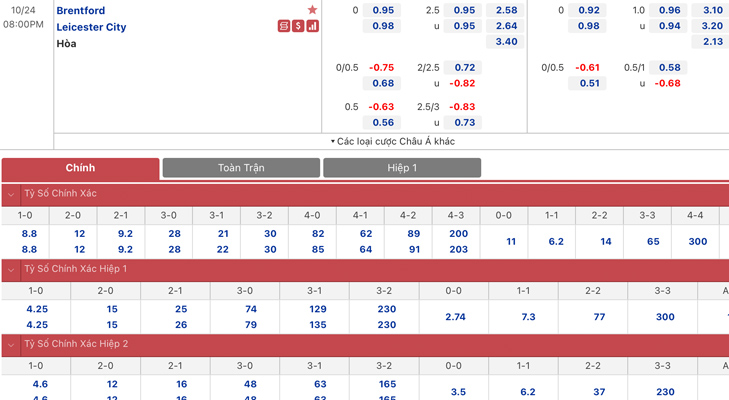This screenshot has width=729, height=400.
Task: Select first-half 3-1 odds 129
Action: coord(318,309)
